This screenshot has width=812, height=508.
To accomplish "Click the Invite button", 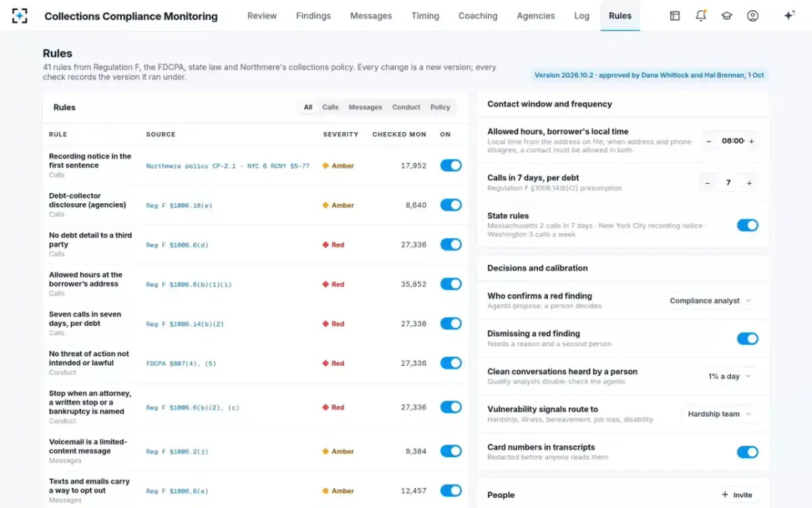I will pyautogui.click(x=737, y=495).
